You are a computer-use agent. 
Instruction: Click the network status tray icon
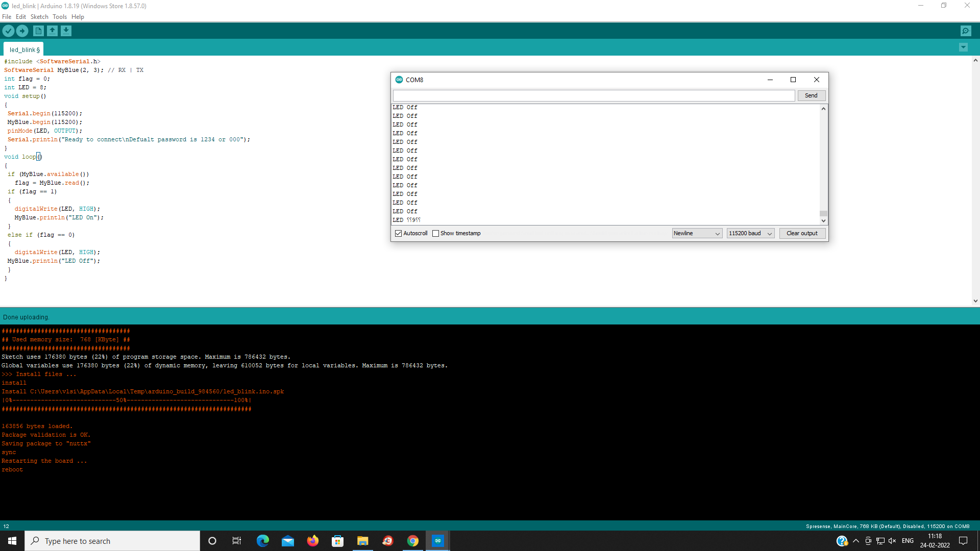tap(880, 541)
